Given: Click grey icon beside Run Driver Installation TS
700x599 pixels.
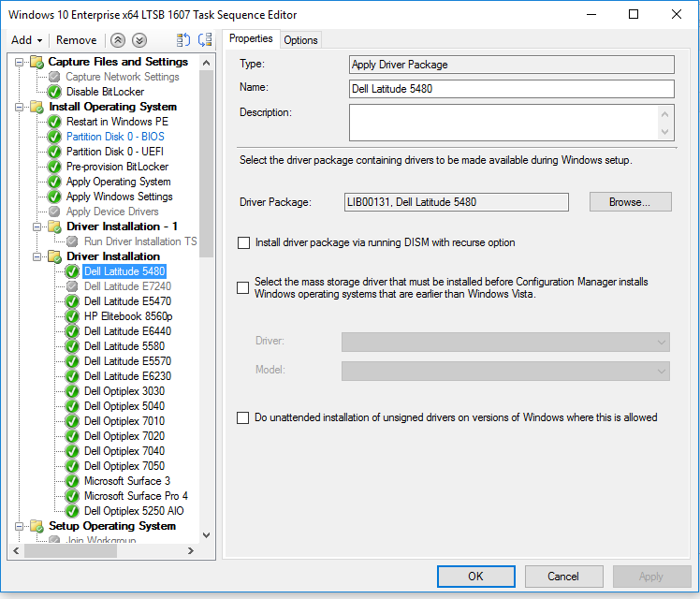Looking at the screenshot, I should pos(72,241).
